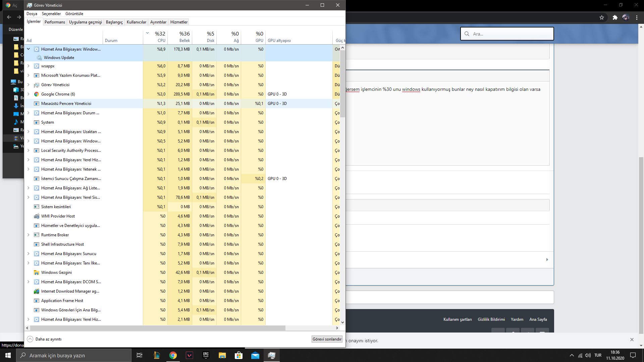This screenshot has height=362, width=644.
Task: Click the WMI Provider Host icon
Action: click(x=37, y=216)
